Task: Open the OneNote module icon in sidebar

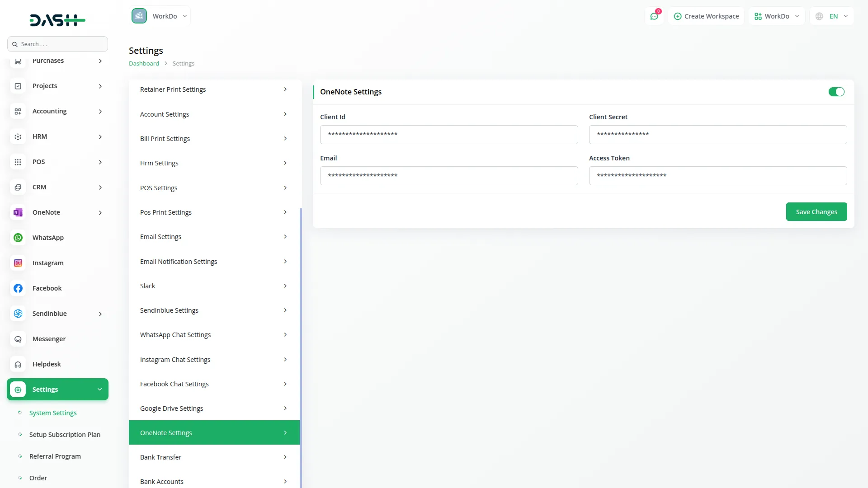Action: pyautogui.click(x=18, y=212)
